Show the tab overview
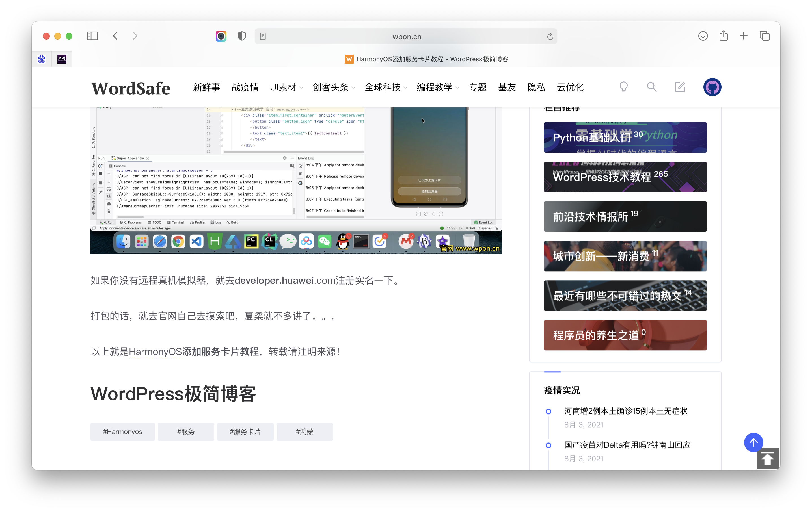812x512 pixels. [x=765, y=36]
